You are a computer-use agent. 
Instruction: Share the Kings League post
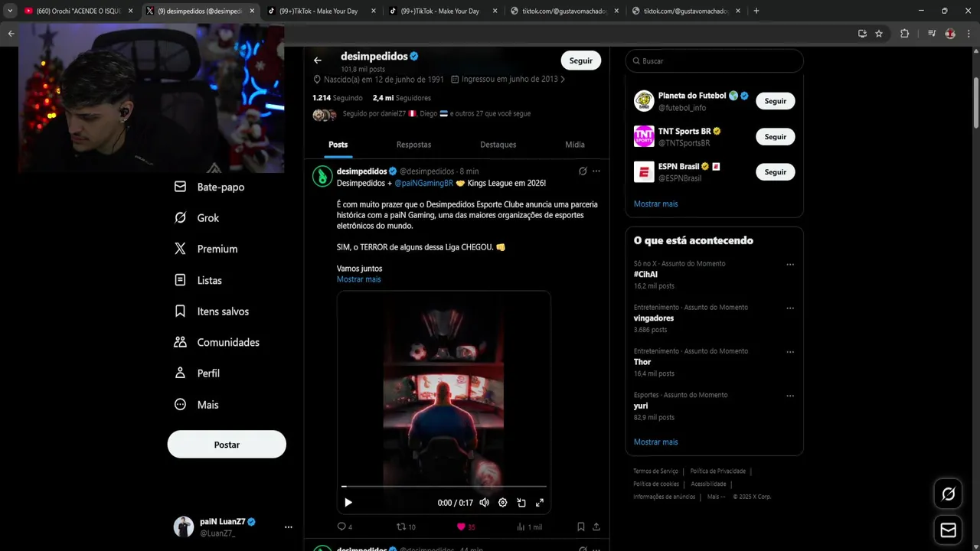pyautogui.click(x=596, y=527)
